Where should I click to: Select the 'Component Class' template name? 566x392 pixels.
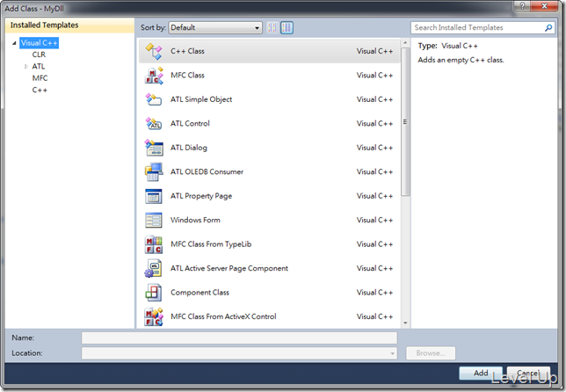200,293
